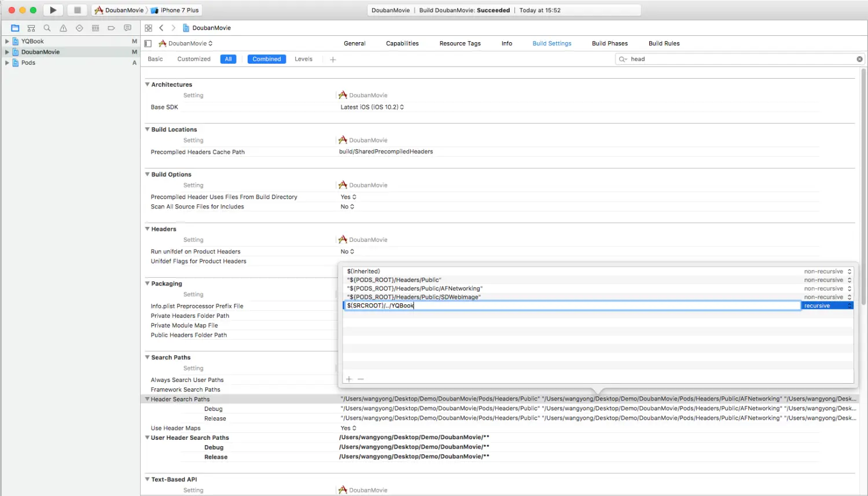Change recursion option for $(inherited) row

point(827,271)
